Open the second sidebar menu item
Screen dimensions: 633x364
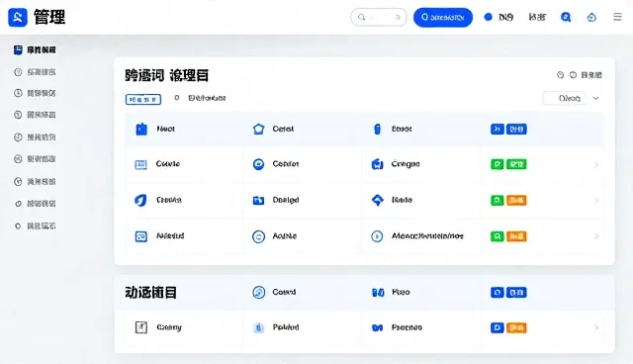coord(35,72)
